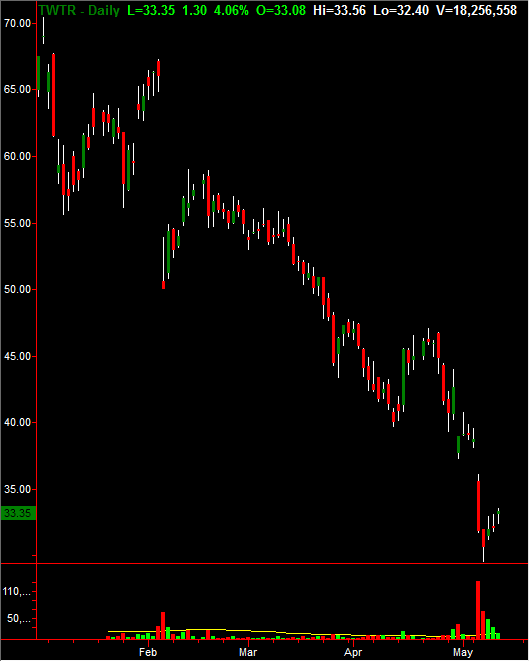Click the last green candlestick near 33.35
This screenshot has width=529, height=661.
pos(498,514)
